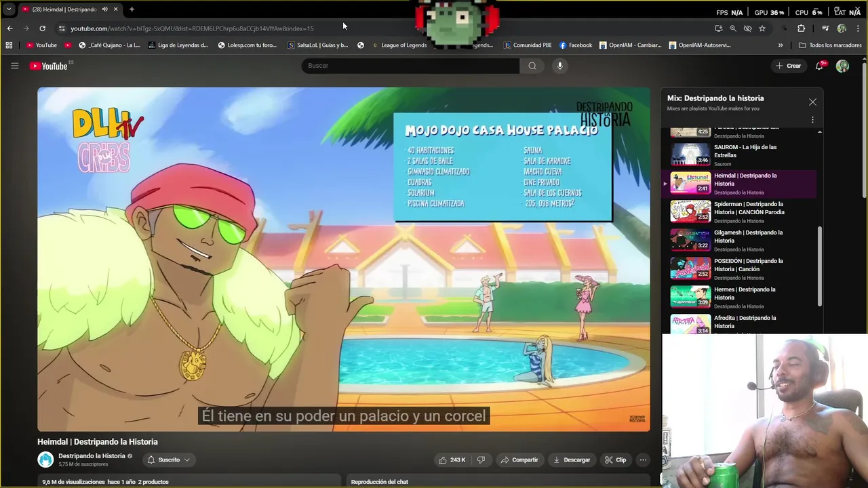Open the Café Quijano bookmark
This screenshot has height=488, width=868.
coord(109,45)
